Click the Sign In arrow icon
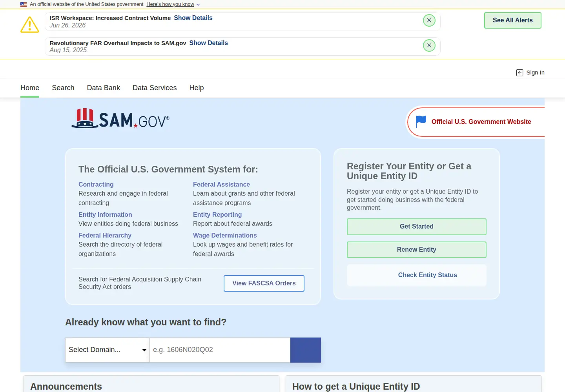 (x=519, y=73)
